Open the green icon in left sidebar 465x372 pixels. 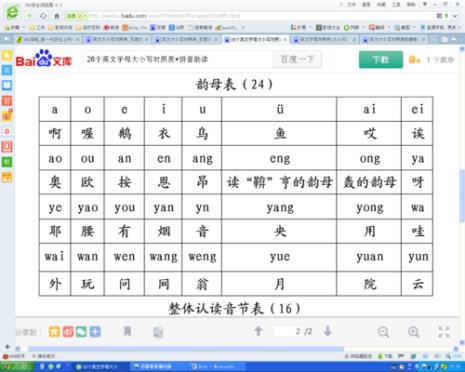(7, 162)
